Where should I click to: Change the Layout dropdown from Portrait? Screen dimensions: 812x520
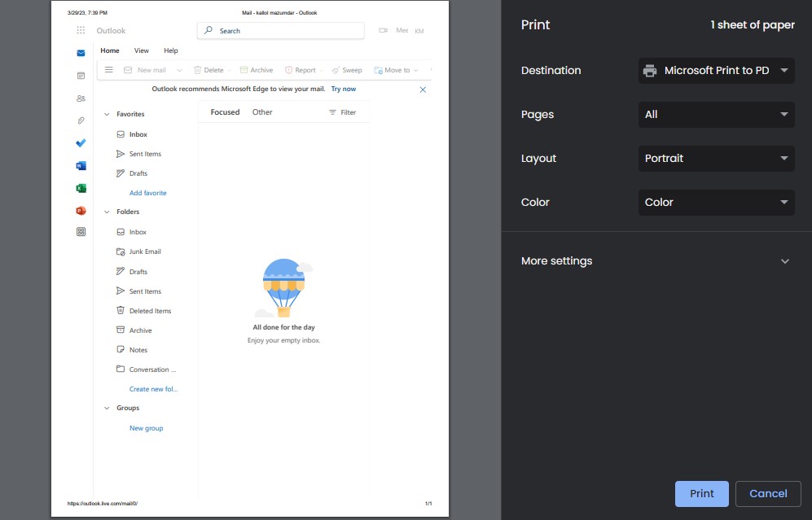pyautogui.click(x=716, y=159)
